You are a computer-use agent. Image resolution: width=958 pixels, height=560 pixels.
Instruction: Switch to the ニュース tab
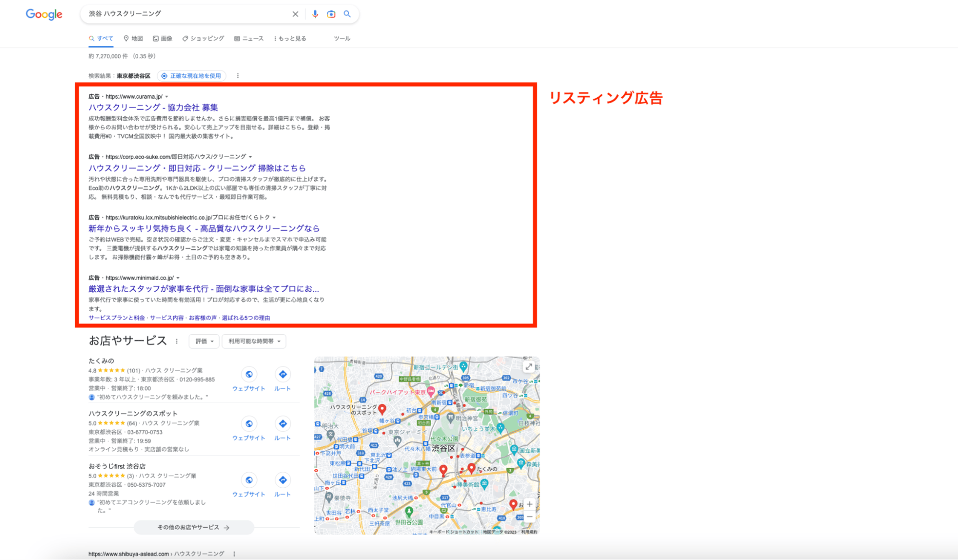[249, 38]
